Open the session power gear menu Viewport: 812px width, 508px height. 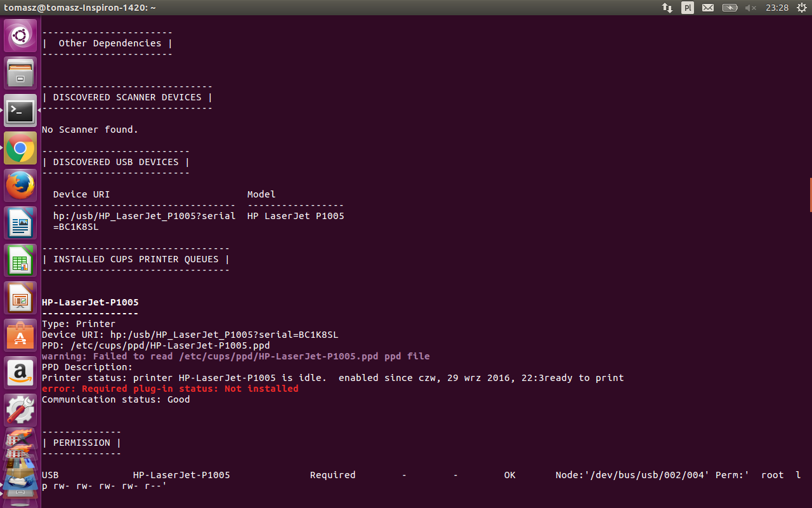[801, 8]
